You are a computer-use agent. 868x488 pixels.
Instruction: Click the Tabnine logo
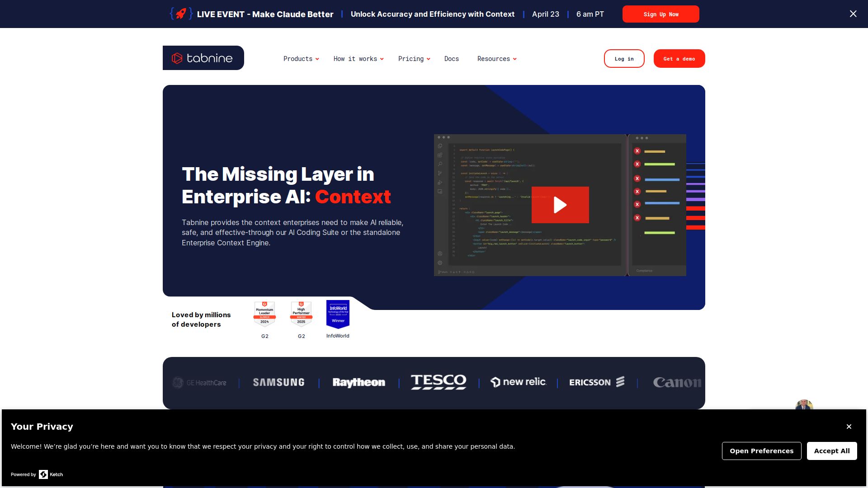[x=203, y=58]
